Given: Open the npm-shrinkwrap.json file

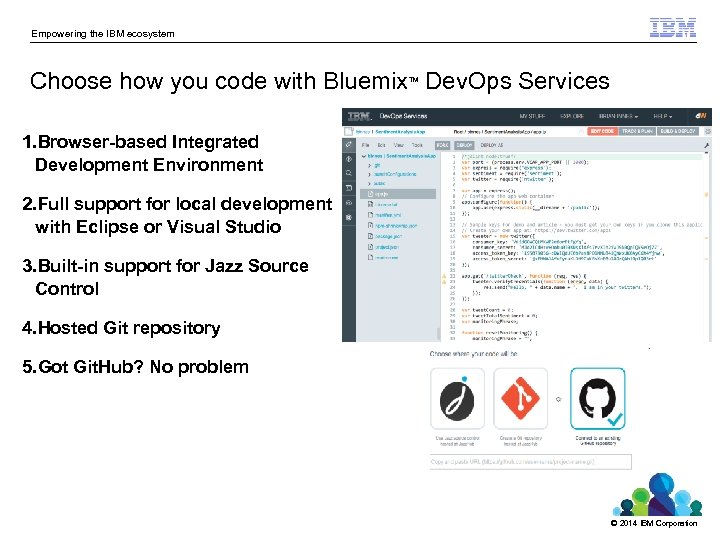Looking at the screenshot, I should 396,225.
